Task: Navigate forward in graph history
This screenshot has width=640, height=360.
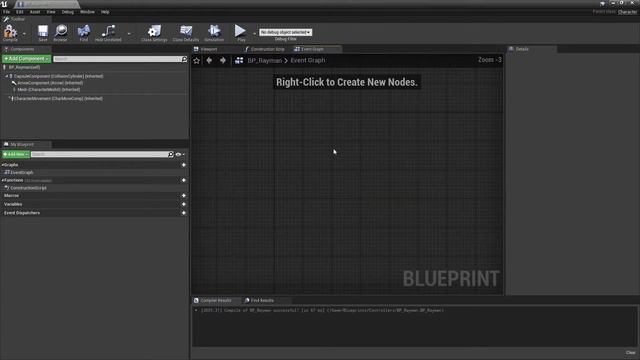Action: (x=223, y=60)
